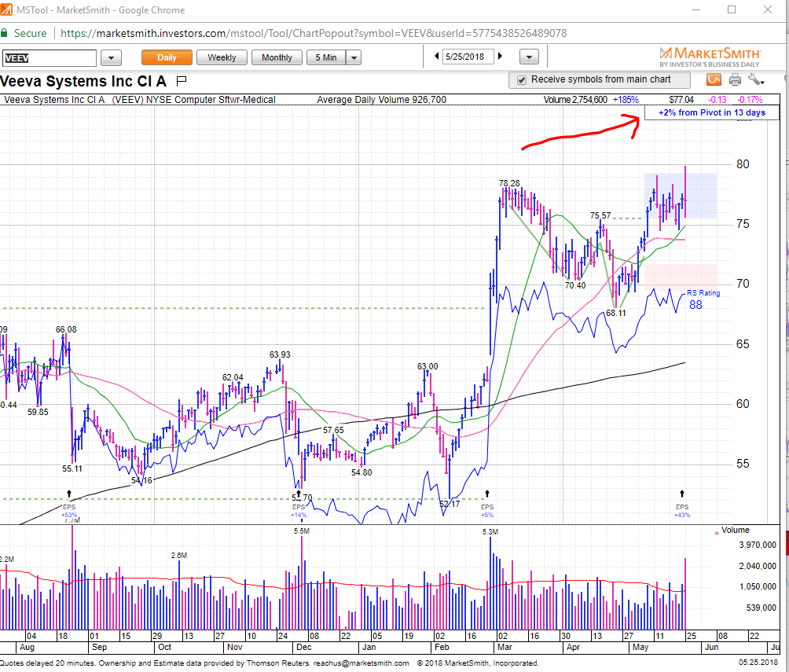
Task: Expand the symbol history dropdown next to VEEV
Action: point(112,58)
